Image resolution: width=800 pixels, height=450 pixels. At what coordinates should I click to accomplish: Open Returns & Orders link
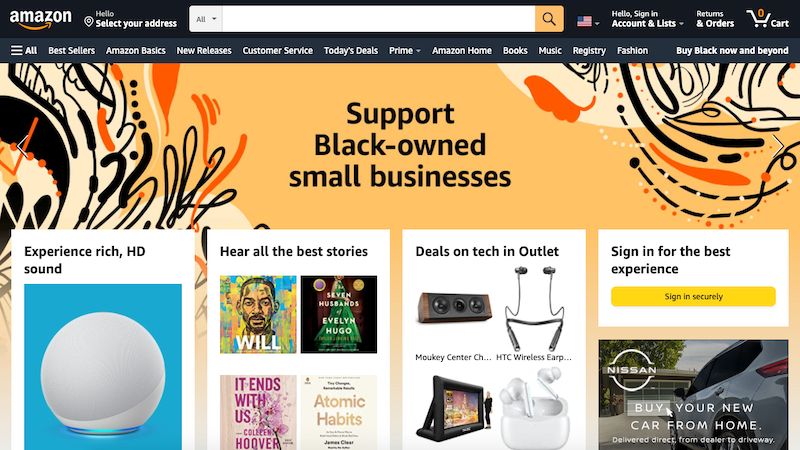pos(715,19)
